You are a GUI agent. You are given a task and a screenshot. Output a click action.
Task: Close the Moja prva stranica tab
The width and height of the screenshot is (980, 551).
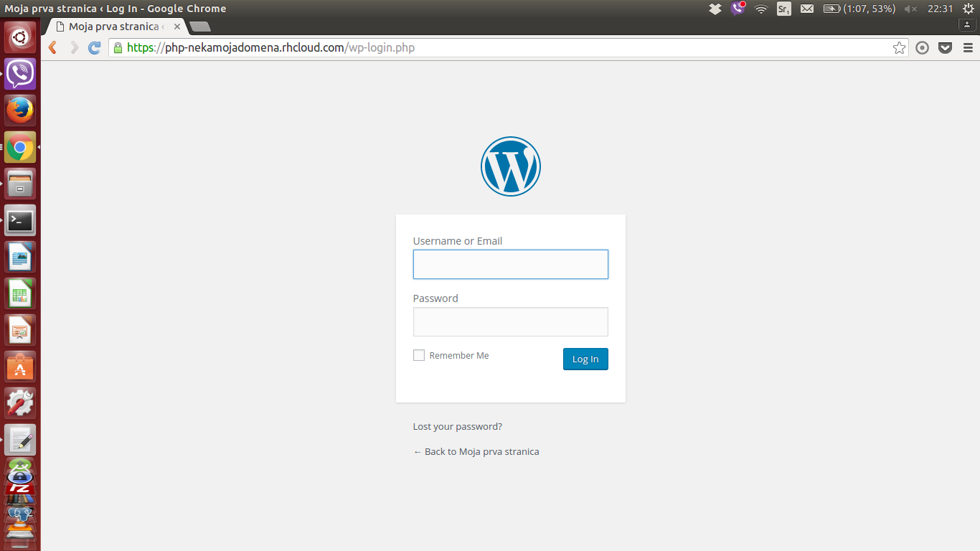tap(177, 27)
